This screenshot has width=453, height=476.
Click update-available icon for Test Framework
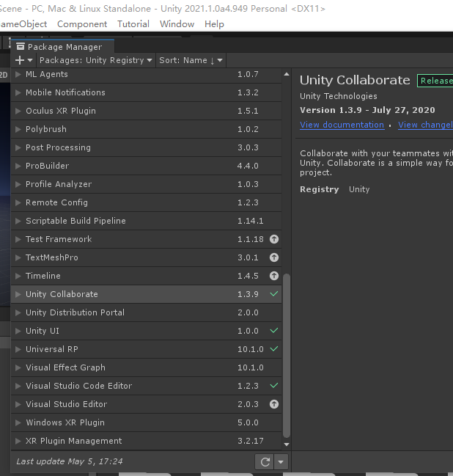[x=274, y=239]
